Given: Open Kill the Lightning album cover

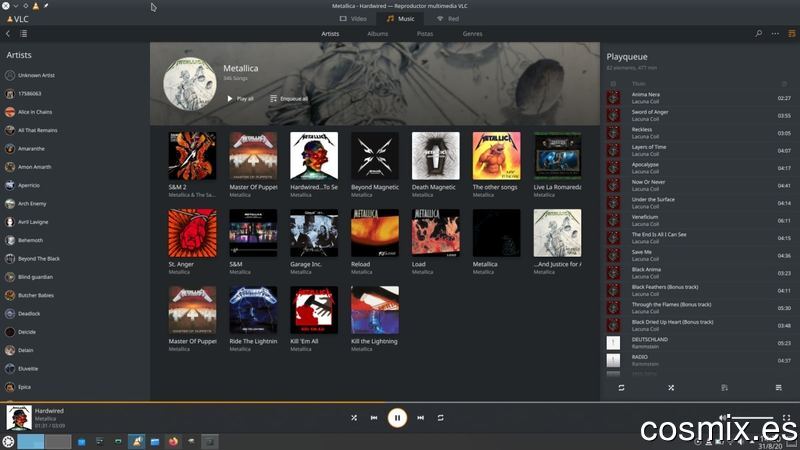Looking at the screenshot, I should tap(374, 310).
